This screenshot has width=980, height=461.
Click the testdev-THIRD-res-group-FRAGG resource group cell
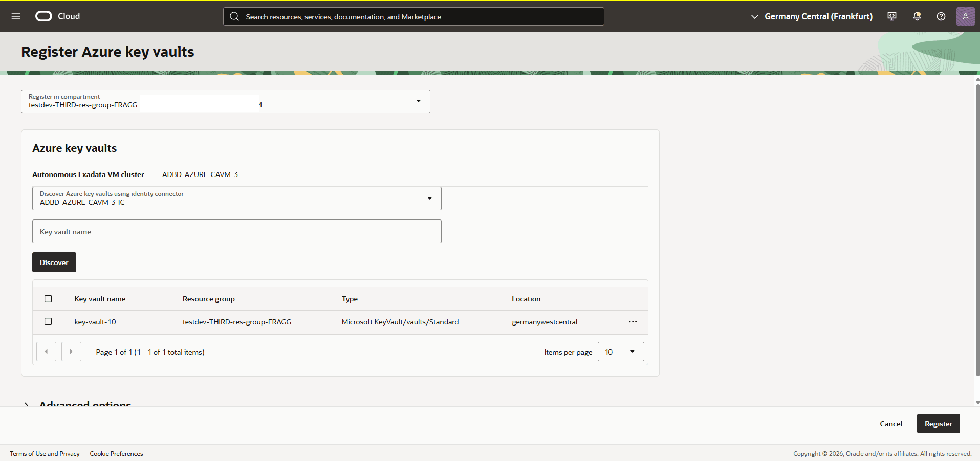click(x=237, y=322)
